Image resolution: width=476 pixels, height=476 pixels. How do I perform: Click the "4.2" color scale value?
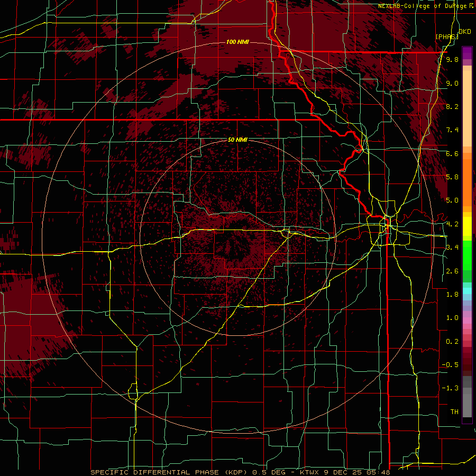tap(452, 224)
